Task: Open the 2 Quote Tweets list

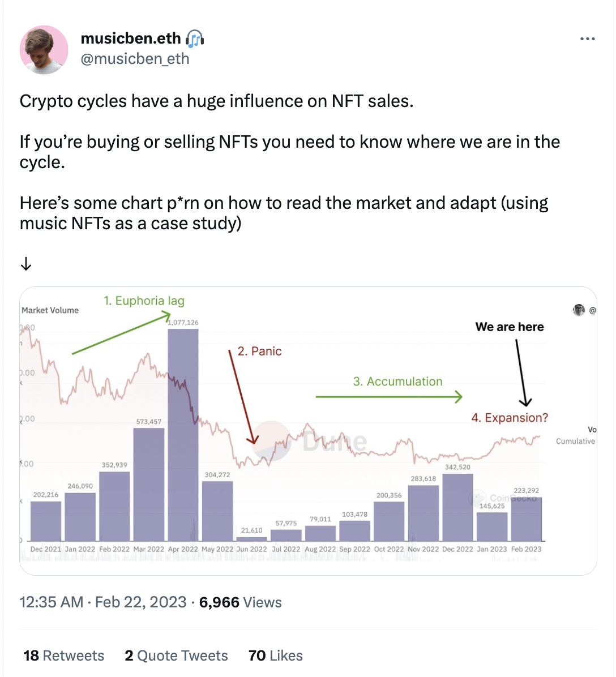Action: 176,655
